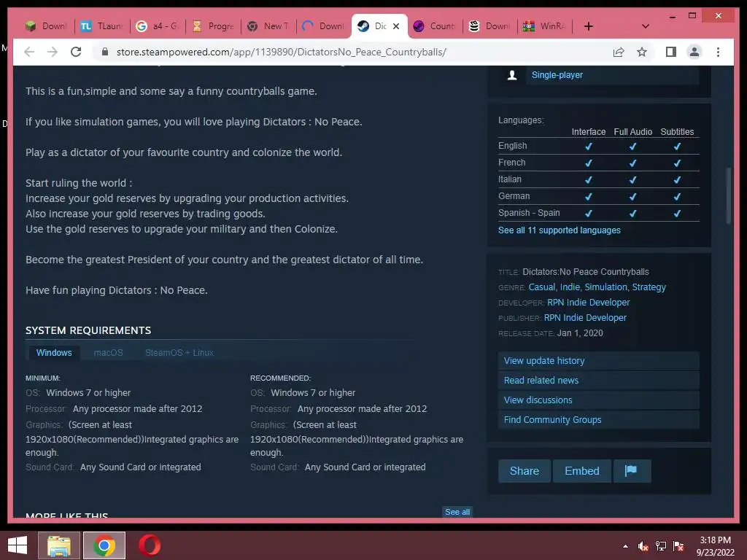
Task: Click View update history
Action: pos(598,361)
